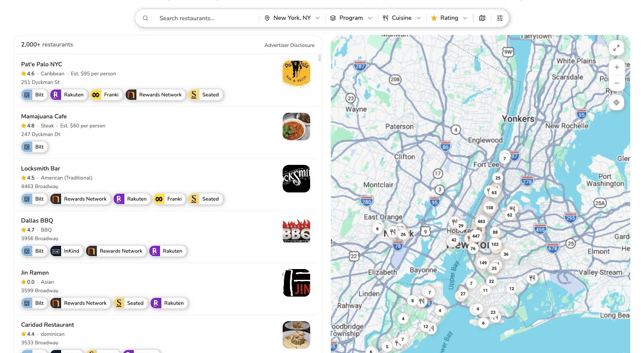Open the filter sliders settings icon

pyautogui.click(x=500, y=18)
